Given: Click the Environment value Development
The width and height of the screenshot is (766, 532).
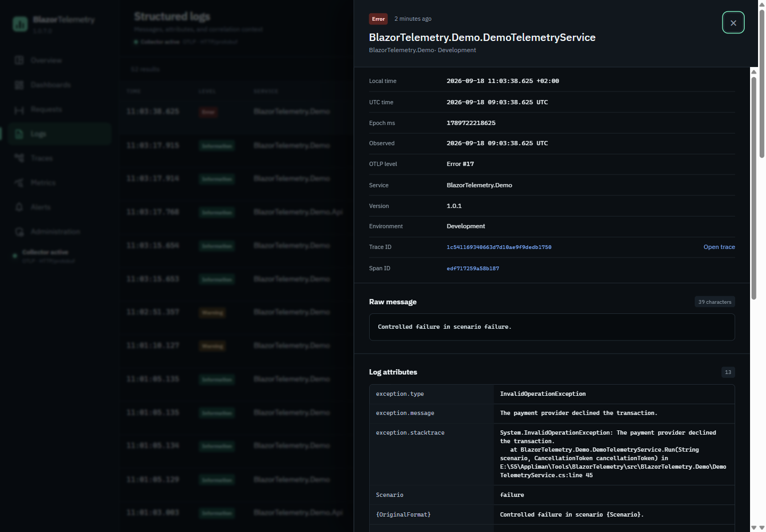Looking at the screenshot, I should coord(466,227).
